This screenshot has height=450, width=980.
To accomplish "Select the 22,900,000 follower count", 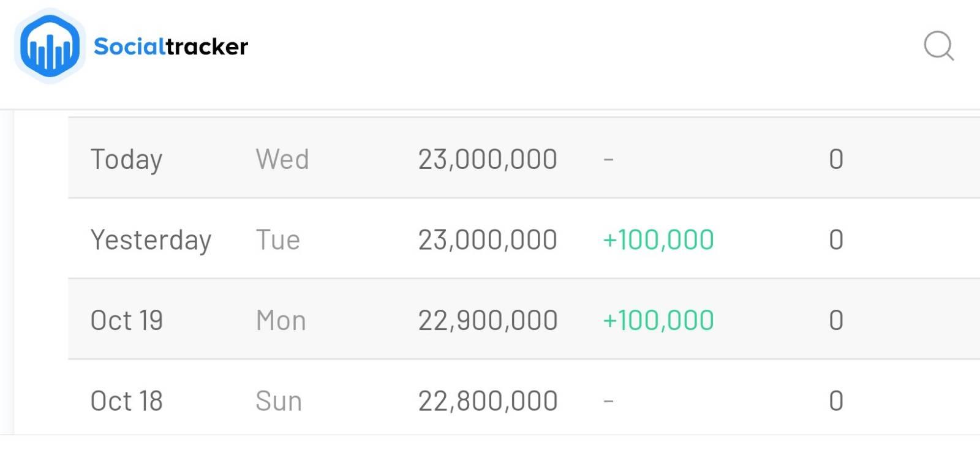I will click(x=488, y=321).
